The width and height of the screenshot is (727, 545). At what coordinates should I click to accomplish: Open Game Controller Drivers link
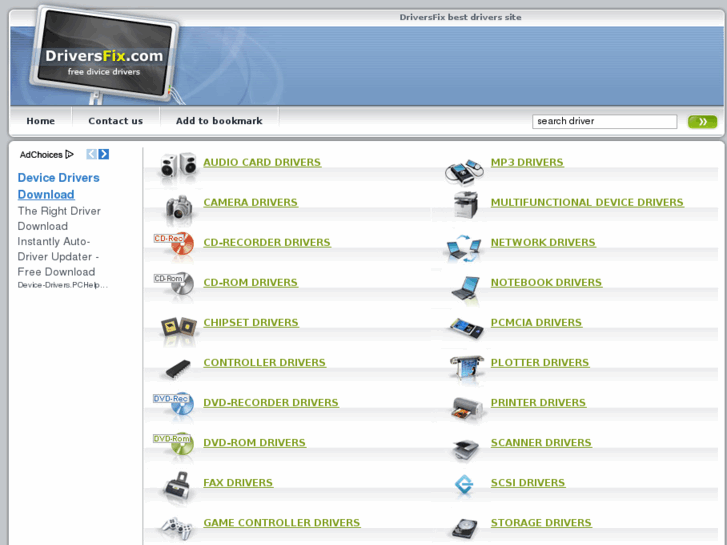[281, 522]
